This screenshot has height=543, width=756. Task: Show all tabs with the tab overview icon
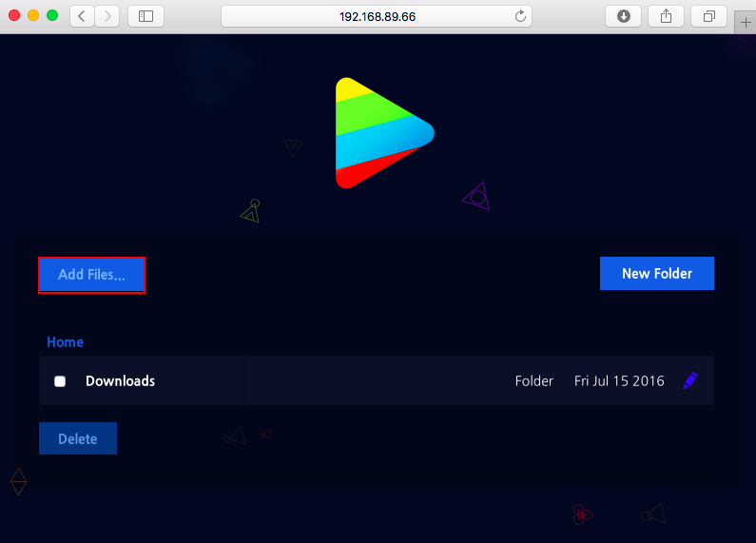tap(708, 16)
